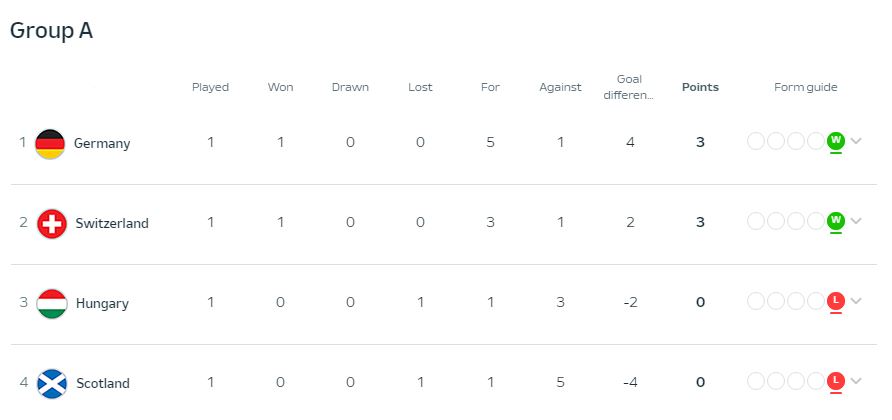892x420 pixels.
Task: Expand Hungary's form guide chevron
Action: point(856,301)
